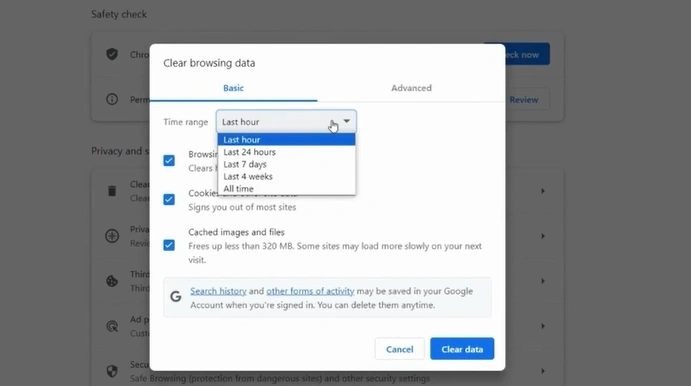
Task: Open the Search history link
Action: tap(218, 291)
